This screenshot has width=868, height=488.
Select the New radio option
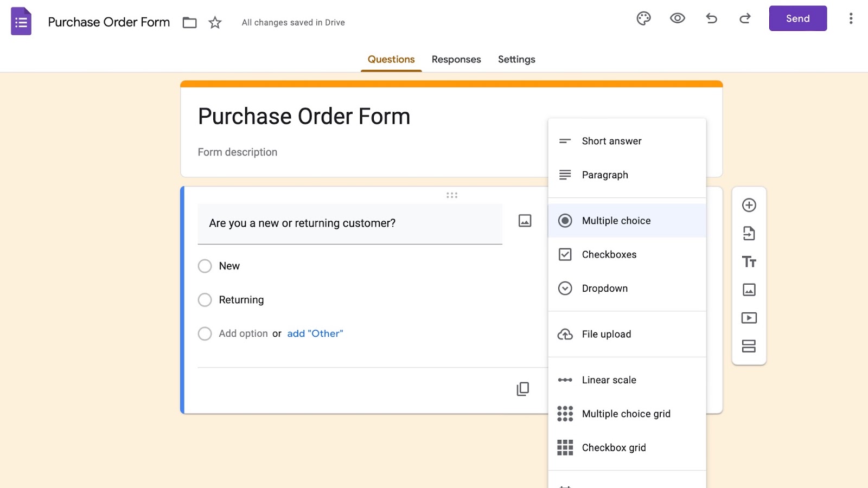(x=205, y=266)
